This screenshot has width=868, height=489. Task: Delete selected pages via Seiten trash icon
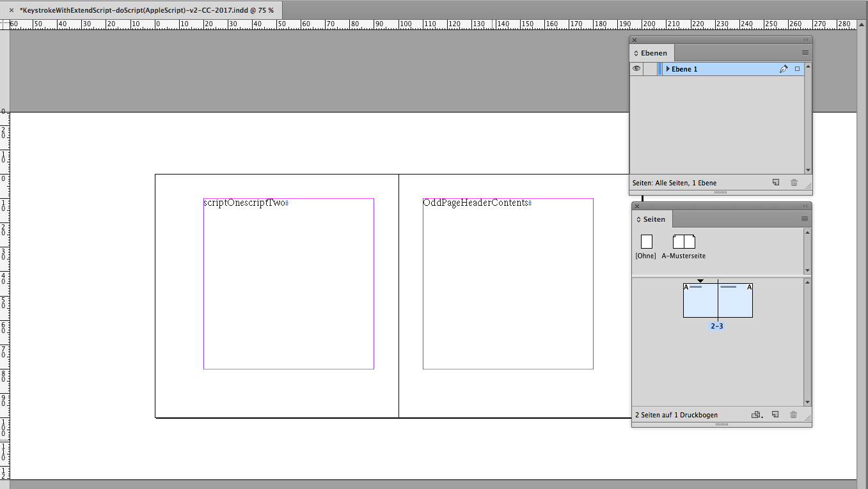pos(793,415)
